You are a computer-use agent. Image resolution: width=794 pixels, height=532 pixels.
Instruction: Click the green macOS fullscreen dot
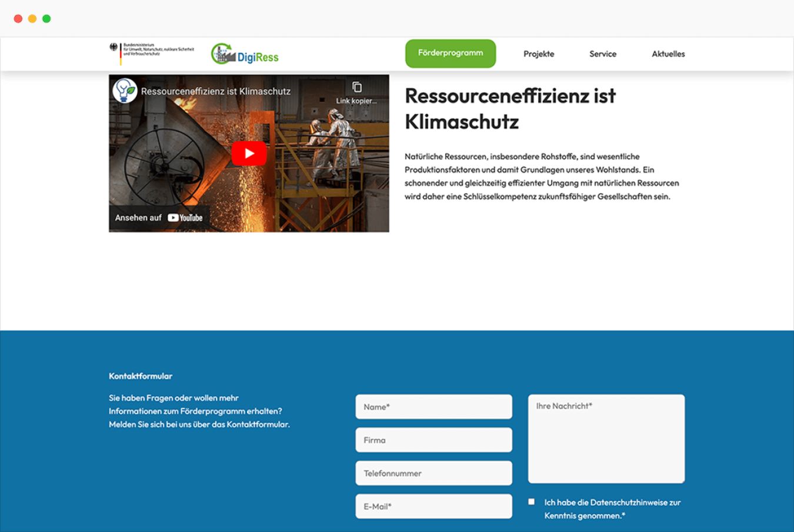(x=46, y=19)
